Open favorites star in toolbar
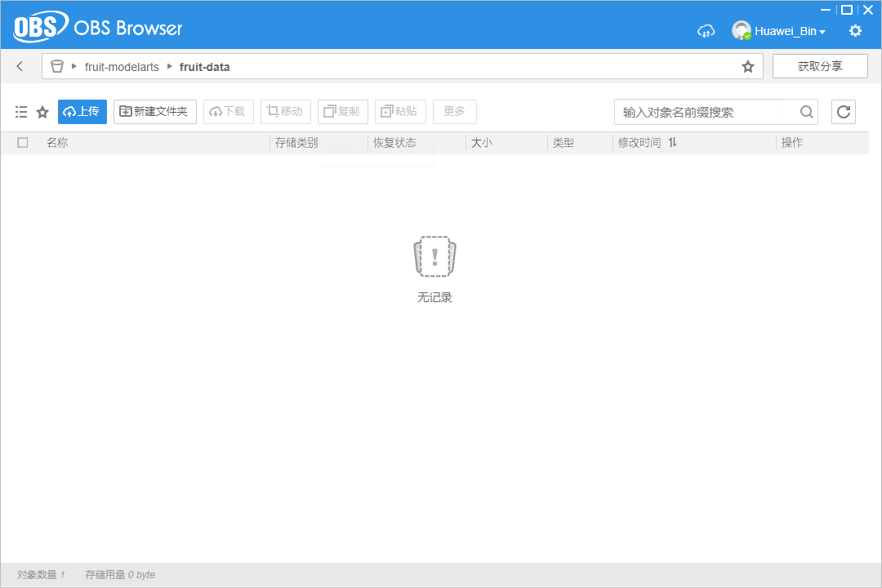This screenshot has height=588, width=882. click(x=42, y=112)
